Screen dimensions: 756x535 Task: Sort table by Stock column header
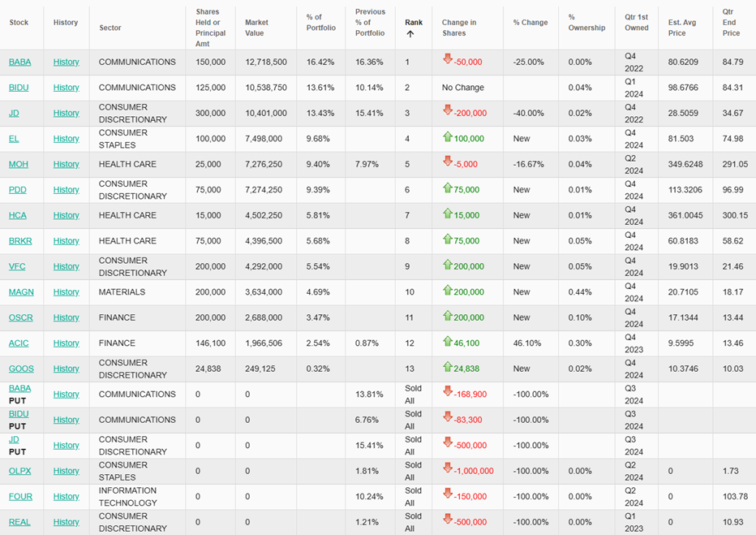(x=19, y=23)
